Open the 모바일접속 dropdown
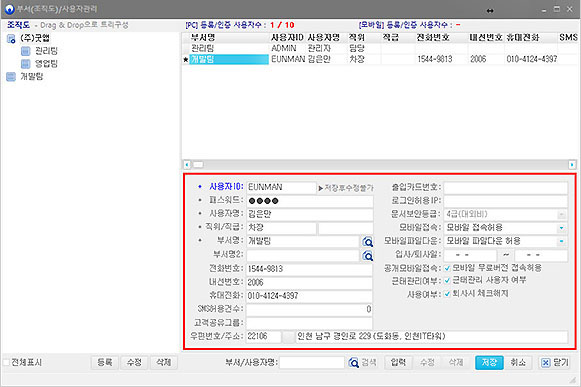 (x=562, y=228)
